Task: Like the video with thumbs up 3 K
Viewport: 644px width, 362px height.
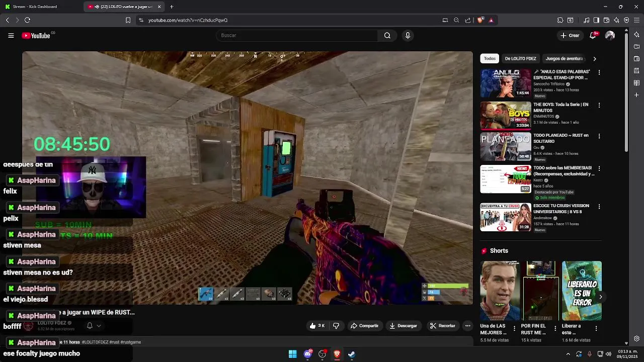Action: (x=317, y=326)
